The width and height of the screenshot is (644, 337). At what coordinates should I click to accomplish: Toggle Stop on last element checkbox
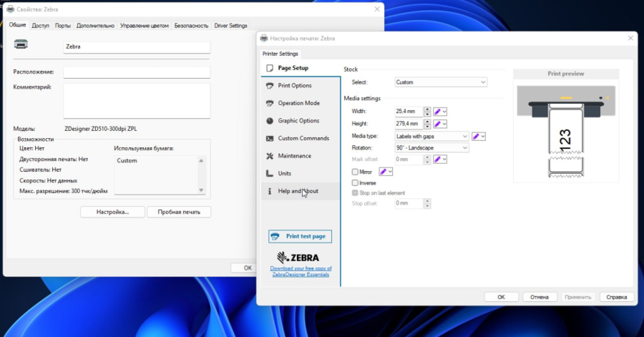click(x=355, y=193)
